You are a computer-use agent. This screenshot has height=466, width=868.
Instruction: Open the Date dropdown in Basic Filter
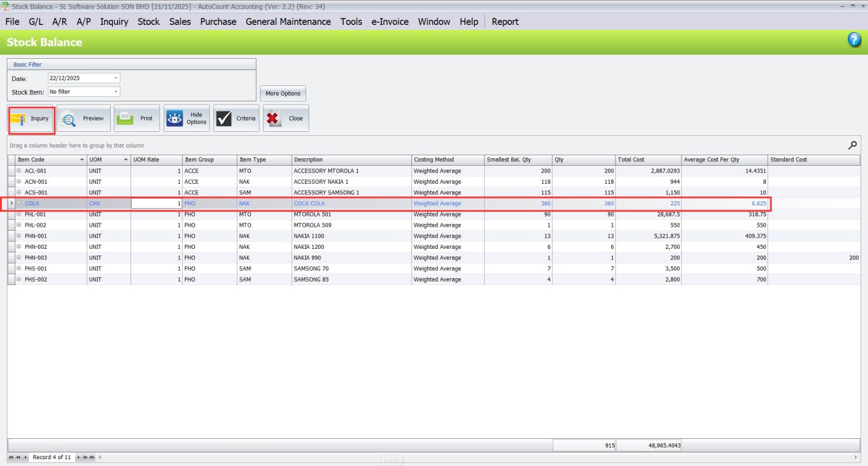coord(116,79)
